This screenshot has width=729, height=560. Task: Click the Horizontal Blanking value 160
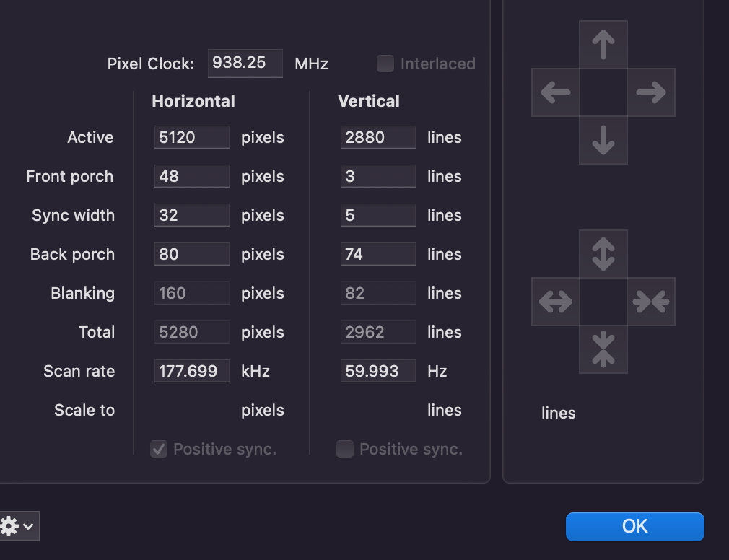(x=191, y=293)
